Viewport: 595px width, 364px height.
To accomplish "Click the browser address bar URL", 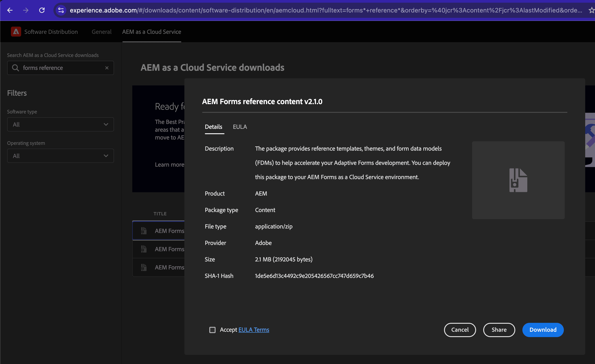I will coord(326,10).
